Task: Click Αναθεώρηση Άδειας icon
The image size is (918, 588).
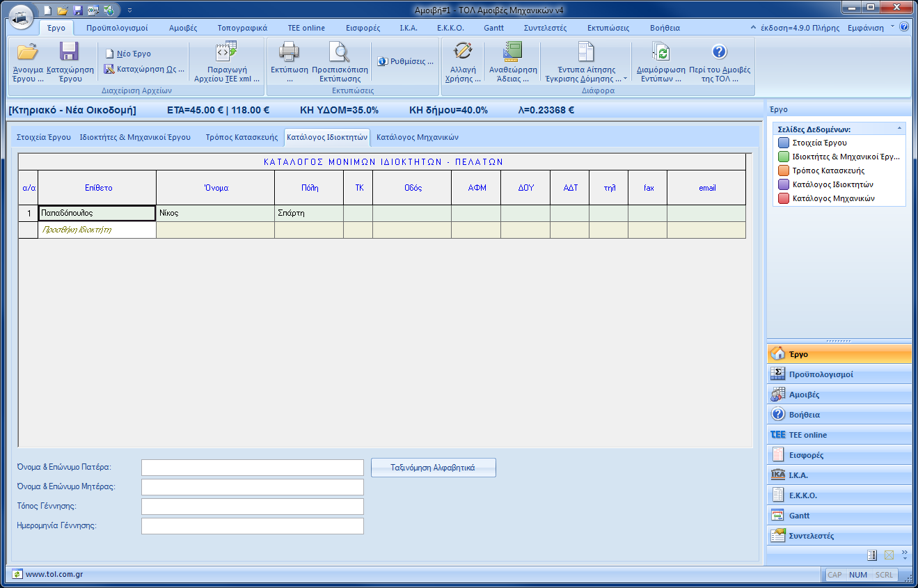Action: coord(513,51)
